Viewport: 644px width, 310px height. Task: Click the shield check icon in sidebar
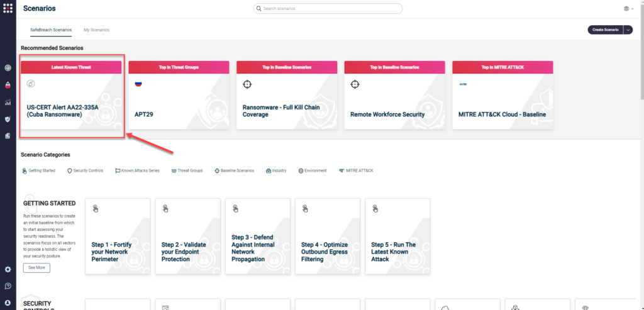click(x=8, y=119)
